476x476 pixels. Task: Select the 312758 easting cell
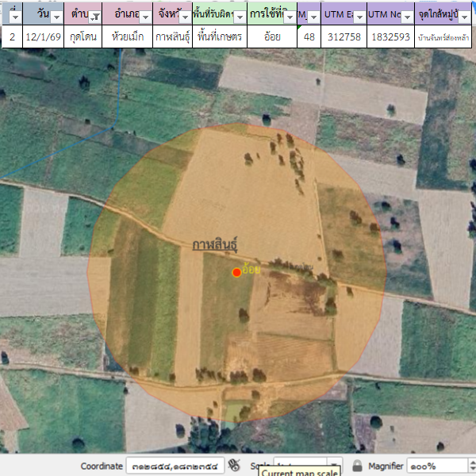point(344,36)
